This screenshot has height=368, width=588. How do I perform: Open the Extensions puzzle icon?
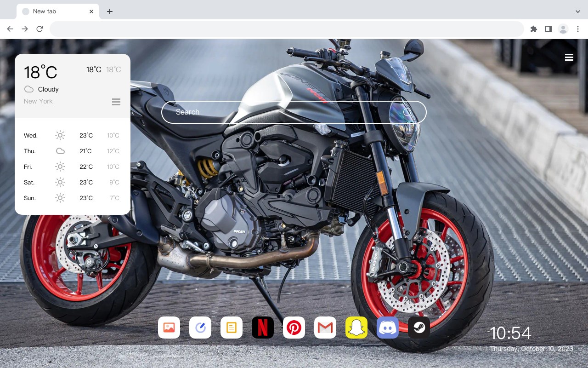click(x=533, y=29)
